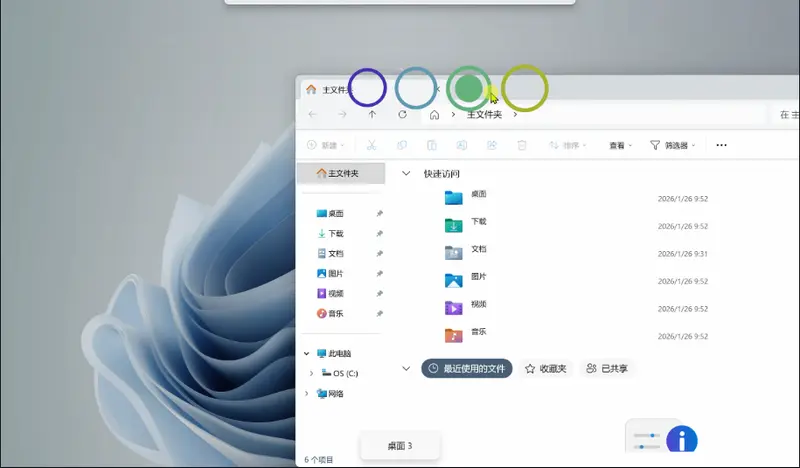This screenshot has width=800, height=468.
Task: Click the search box at the address bar's right
Action: [786, 115]
